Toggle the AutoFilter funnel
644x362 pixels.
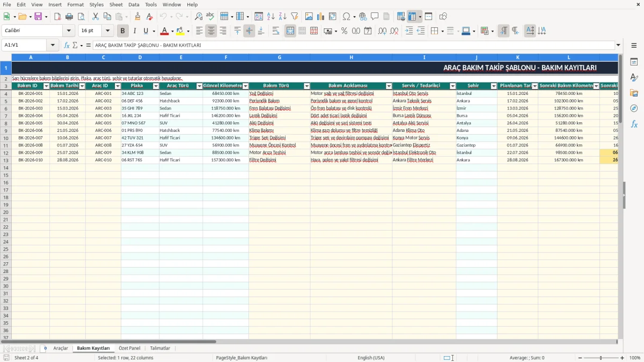294,17
